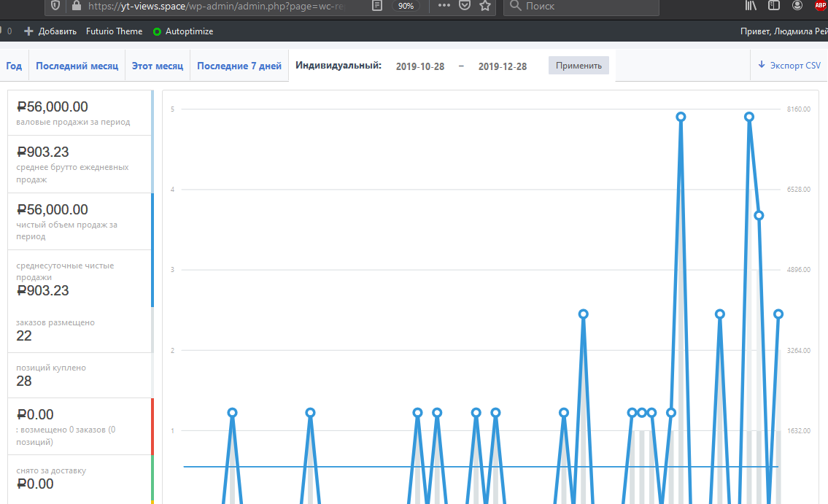Apply the custom range with Применить
The height and width of the screenshot is (504, 828).
[579, 66]
